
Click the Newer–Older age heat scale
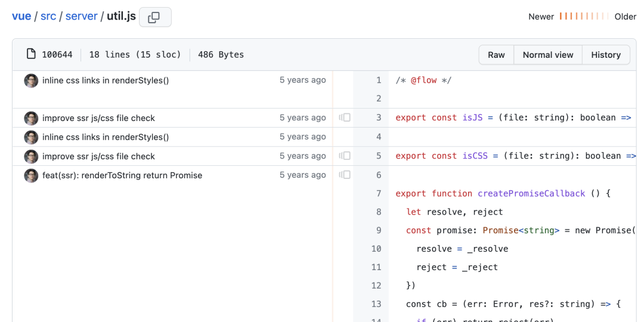point(584,17)
